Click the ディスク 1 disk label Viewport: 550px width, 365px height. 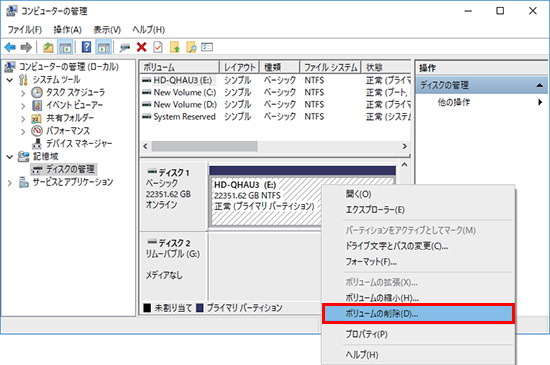point(174,173)
